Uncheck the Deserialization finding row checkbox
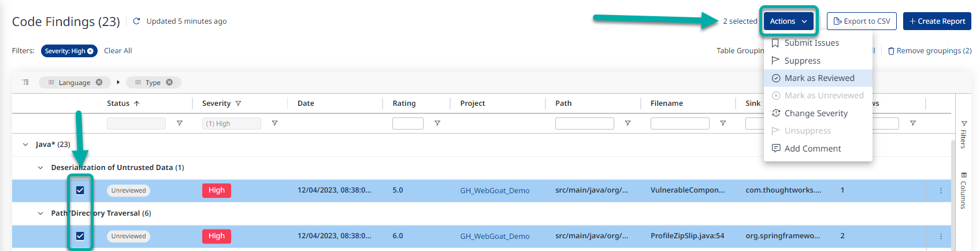 (x=80, y=190)
